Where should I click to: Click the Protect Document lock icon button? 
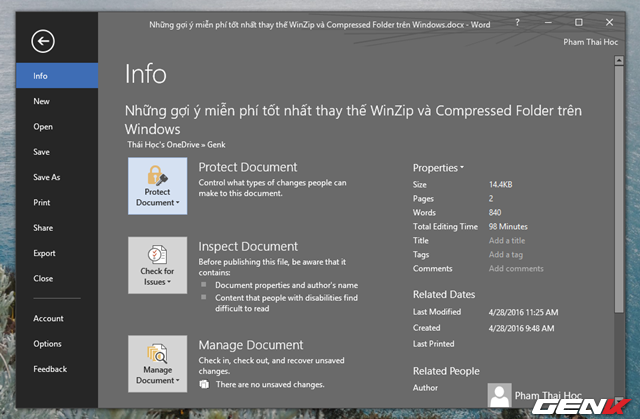[158, 186]
